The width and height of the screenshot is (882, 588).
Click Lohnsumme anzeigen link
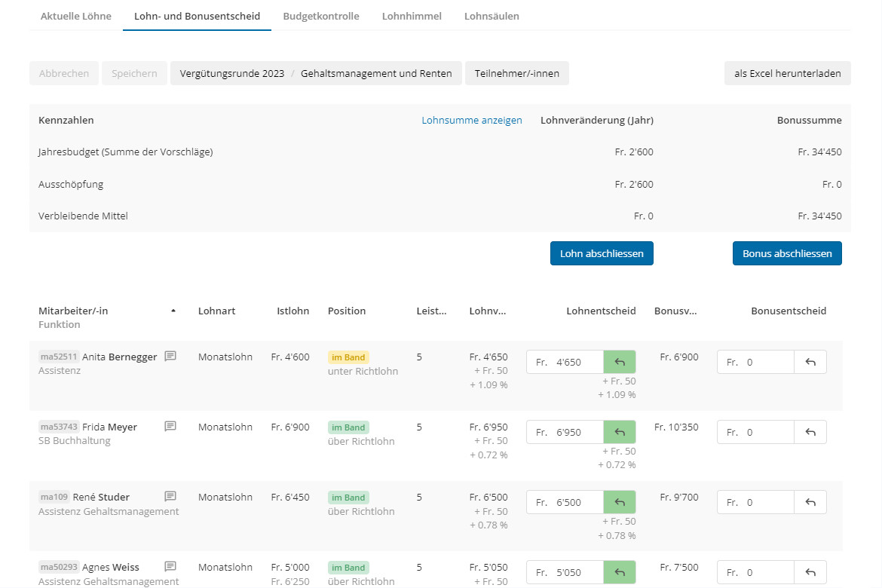pyautogui.click(x=471, y=120)
